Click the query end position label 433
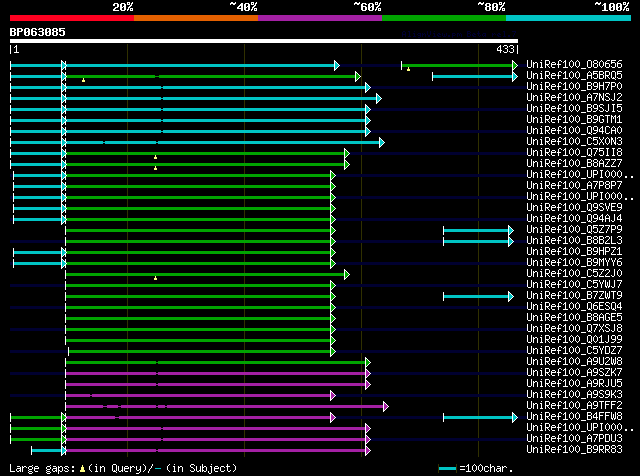Screen dimensions: 640x476 pos(505,49)
